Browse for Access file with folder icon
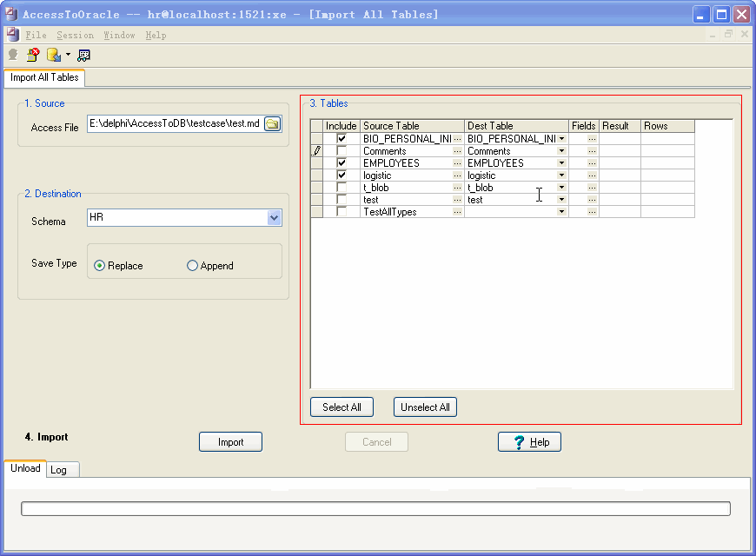 click(273, 124)
